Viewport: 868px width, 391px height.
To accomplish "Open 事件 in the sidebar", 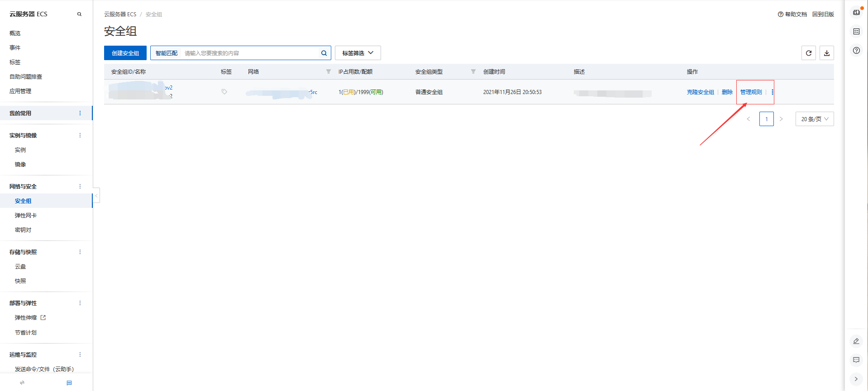I will [x=15, y=47].
